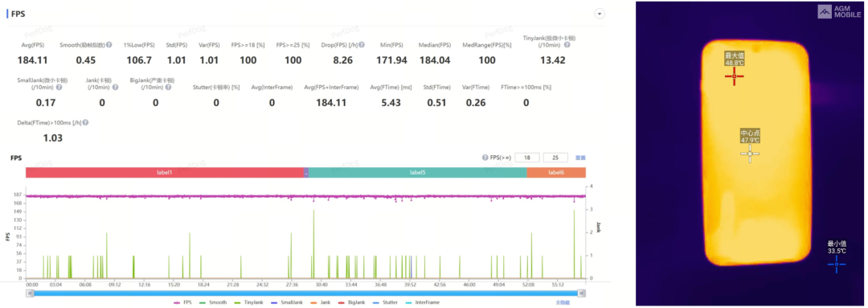The height and width of the screenshot is (308, 868).
Task: Open help icon beside Delta(FTime)>100ms
Action: pyautogui.click(x=86, y=123)
